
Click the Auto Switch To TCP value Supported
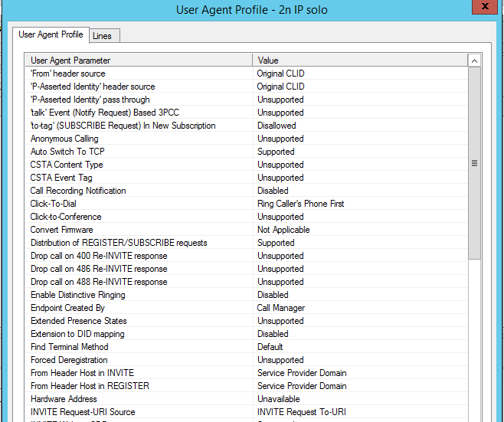276,152
